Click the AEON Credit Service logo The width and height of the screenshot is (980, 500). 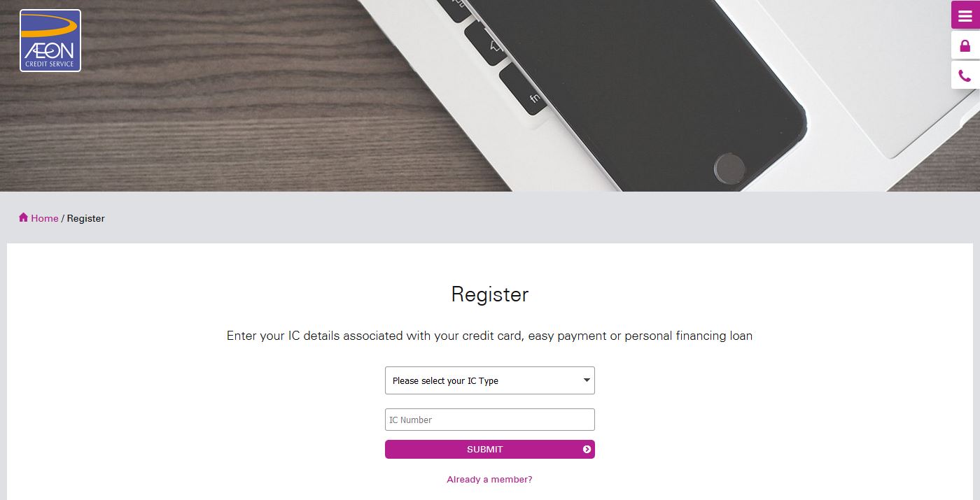point(50,41)
